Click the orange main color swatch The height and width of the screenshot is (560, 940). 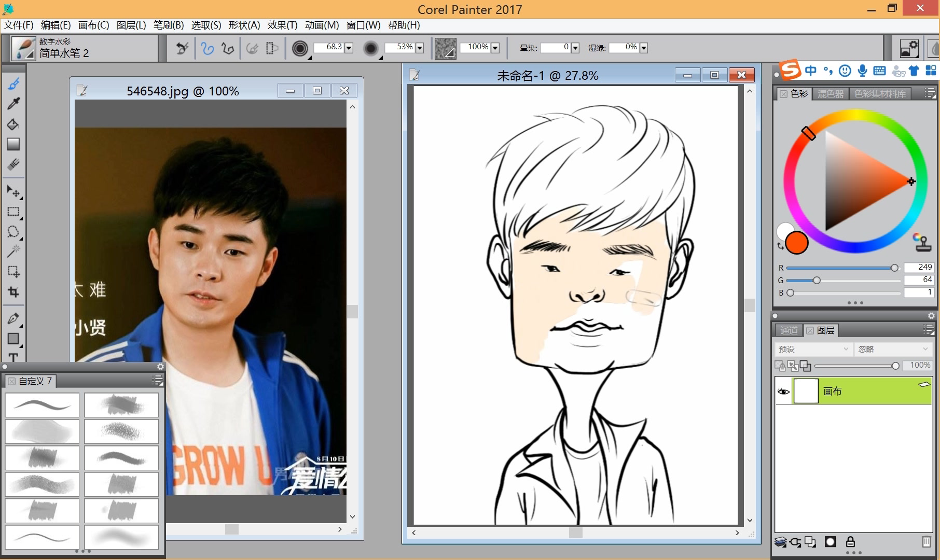coord(796,243)
